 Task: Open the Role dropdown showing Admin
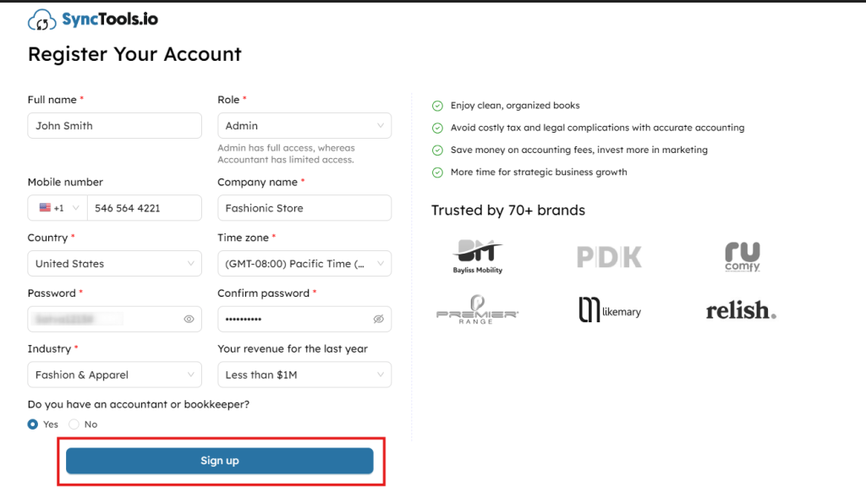[x=304, y=126]
